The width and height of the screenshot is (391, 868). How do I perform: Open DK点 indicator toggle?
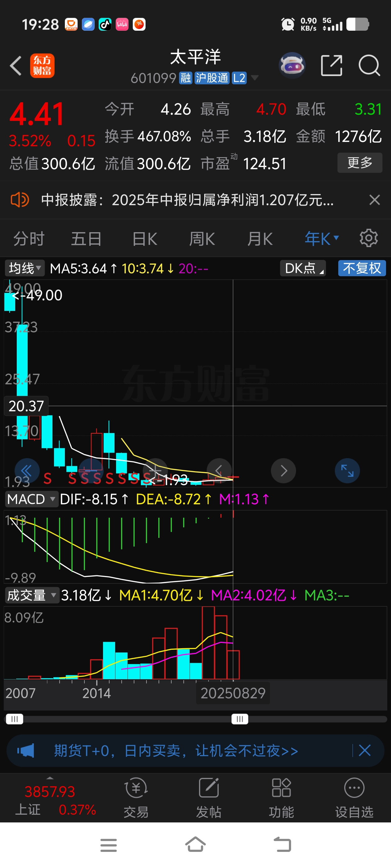pos(303,268)
